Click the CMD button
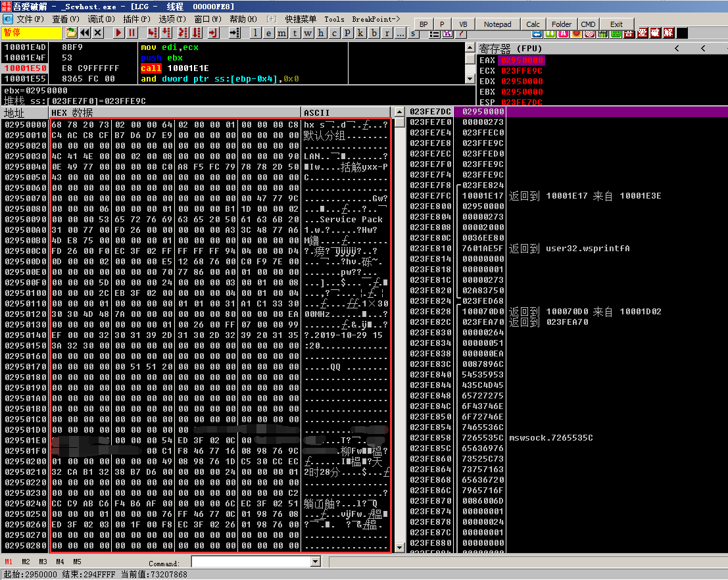This screenshot has height=580, width=728. (x=588, y=24)
